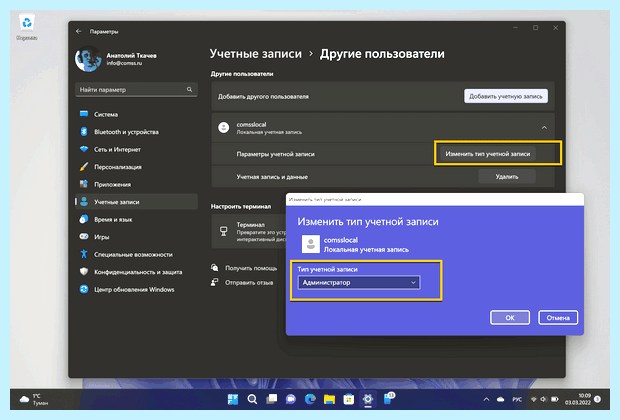Screen dimensions: 620x420
Task: Open Время и язык section
Action: pos(136,219)
